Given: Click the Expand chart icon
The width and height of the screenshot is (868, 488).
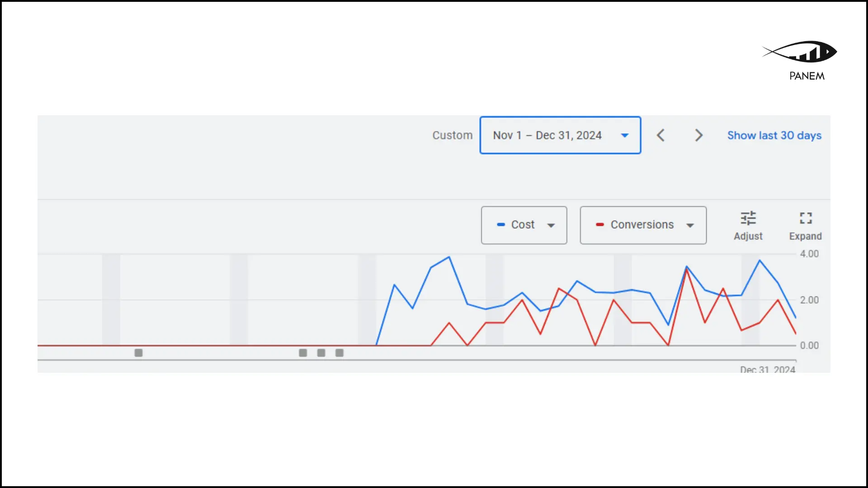Looking at the screenshot, I should [x=806, y=219].
